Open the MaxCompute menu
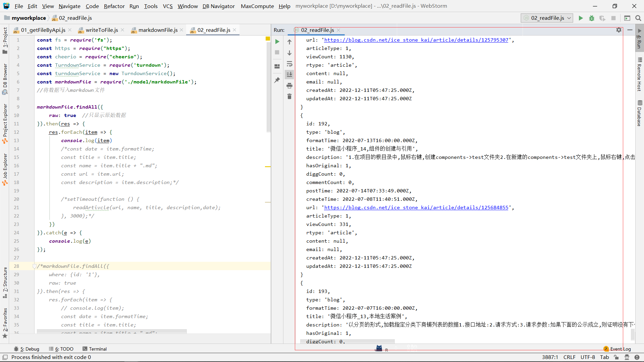This screenshot has width=644, height=362. point(257,6)
